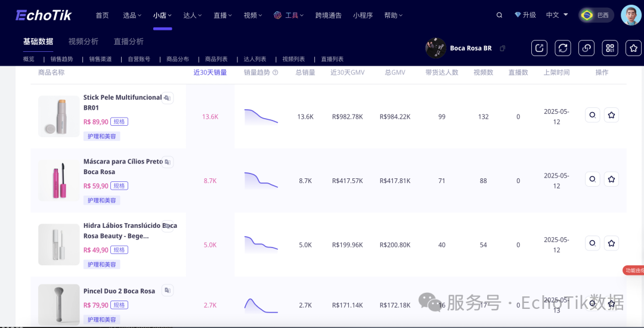
Task: Click help icon next to 销量趋势 header
Action: coord(275,73)
